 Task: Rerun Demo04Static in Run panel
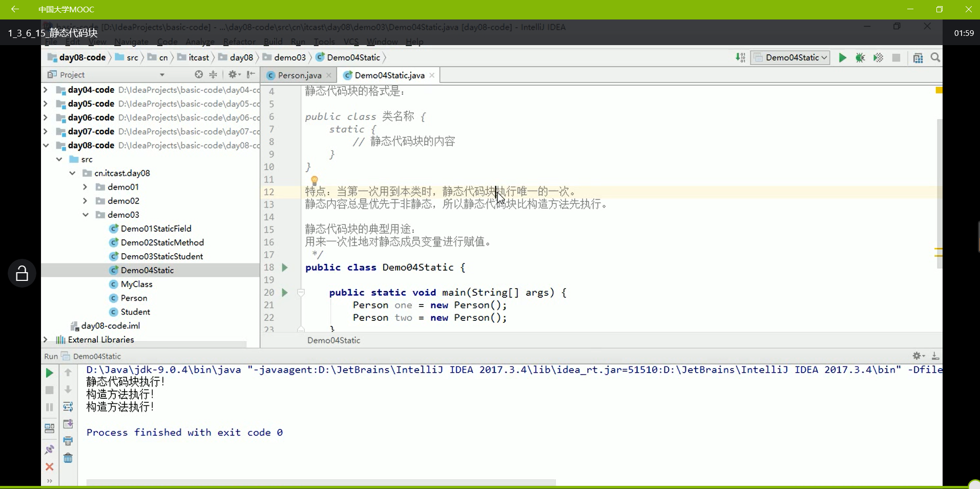[x=50, y=373]
